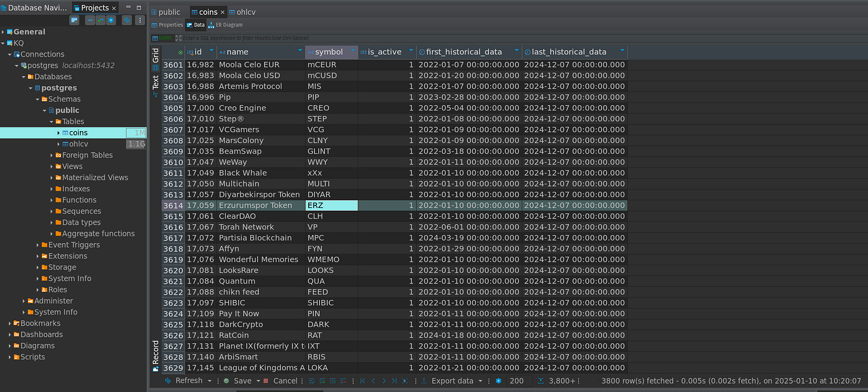The height and width of the screenshot is (392, 868).
Task: Open name column filter dropdown arrow
Action: click(x=300, y=51)
